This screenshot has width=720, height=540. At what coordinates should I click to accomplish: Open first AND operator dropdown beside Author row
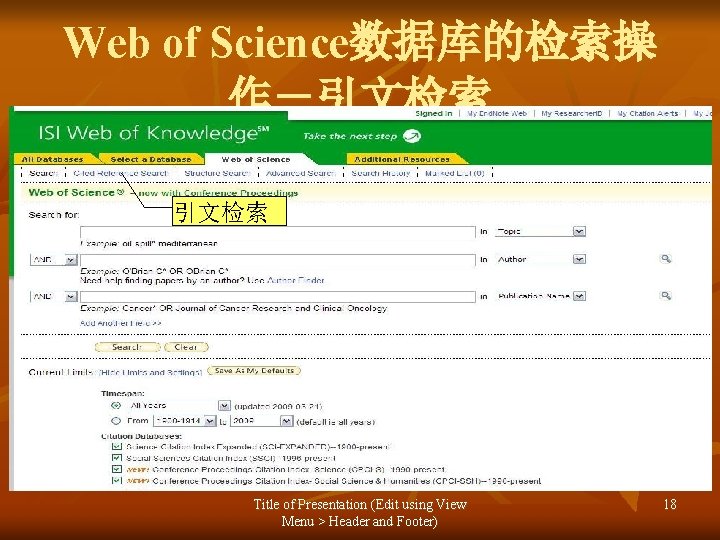(70, 260)
